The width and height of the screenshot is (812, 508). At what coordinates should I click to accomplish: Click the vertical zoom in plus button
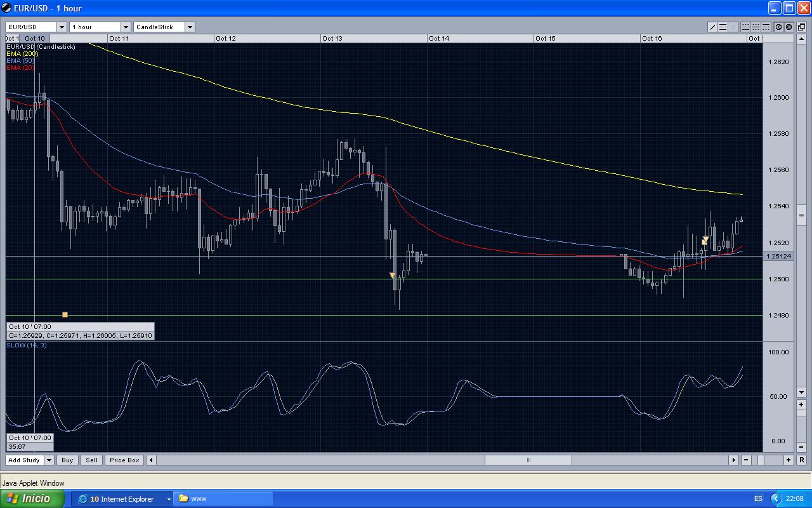(802, 404)
